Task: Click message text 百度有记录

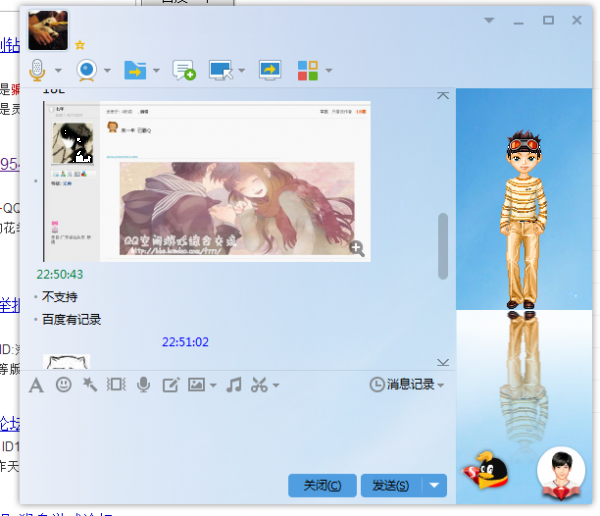Action: [72, 319]
